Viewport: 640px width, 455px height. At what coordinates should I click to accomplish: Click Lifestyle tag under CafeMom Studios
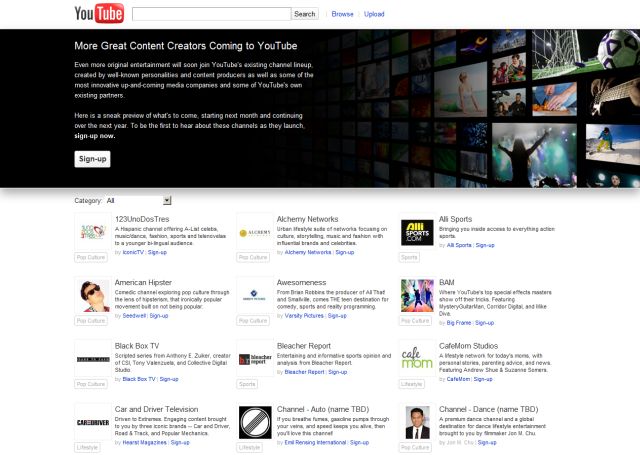411,384
